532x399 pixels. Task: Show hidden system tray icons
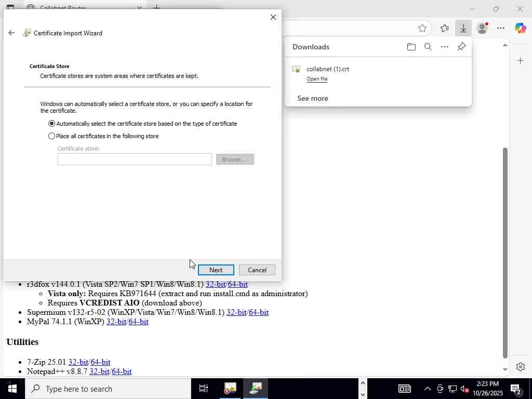[428, 389]
